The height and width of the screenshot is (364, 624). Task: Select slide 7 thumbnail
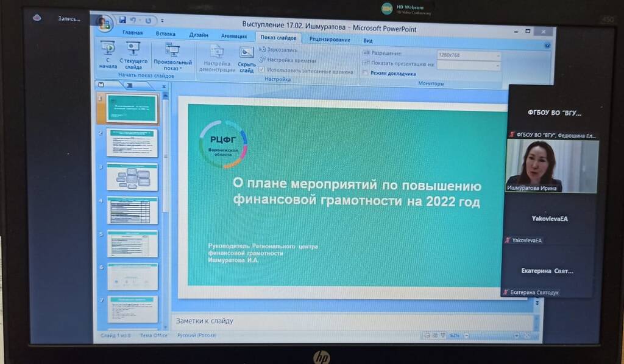[x=132, y=309]
